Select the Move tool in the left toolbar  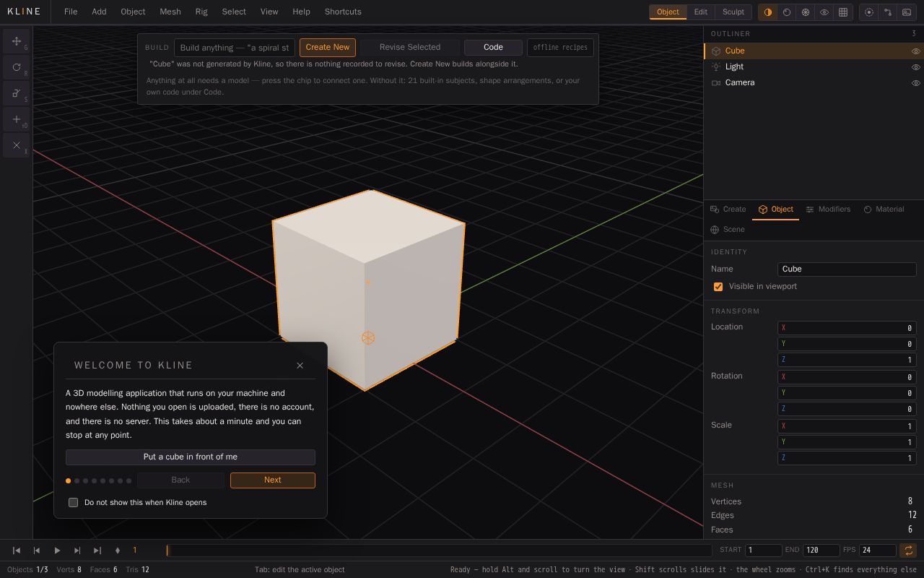coord(16,41)
